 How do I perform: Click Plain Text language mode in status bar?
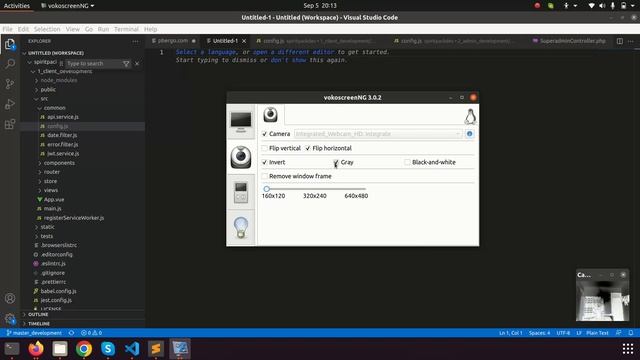click(x=597, y=333)
